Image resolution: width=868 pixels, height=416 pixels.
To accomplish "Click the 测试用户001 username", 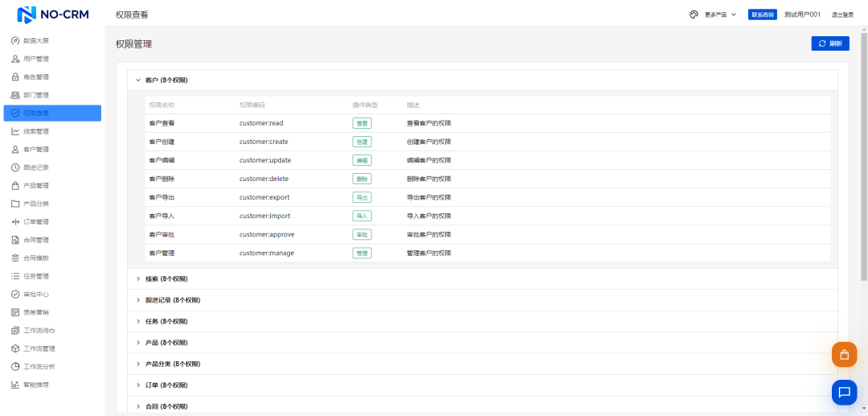I will (802, 14).
